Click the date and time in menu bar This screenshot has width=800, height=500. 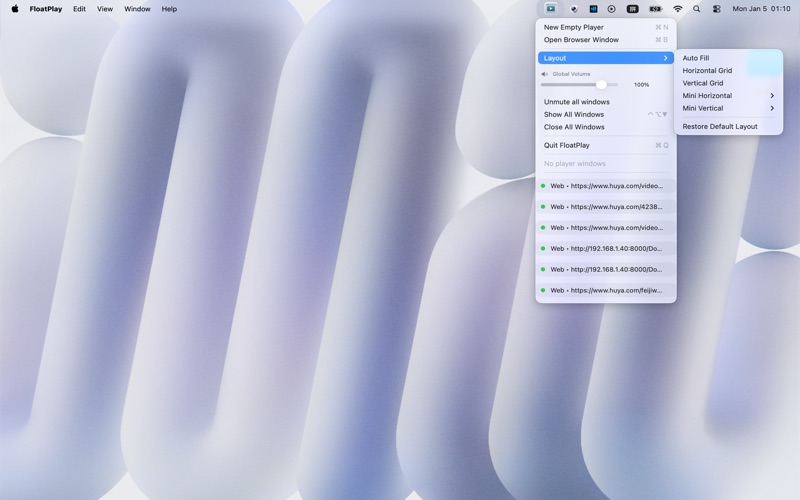(761, 9)
